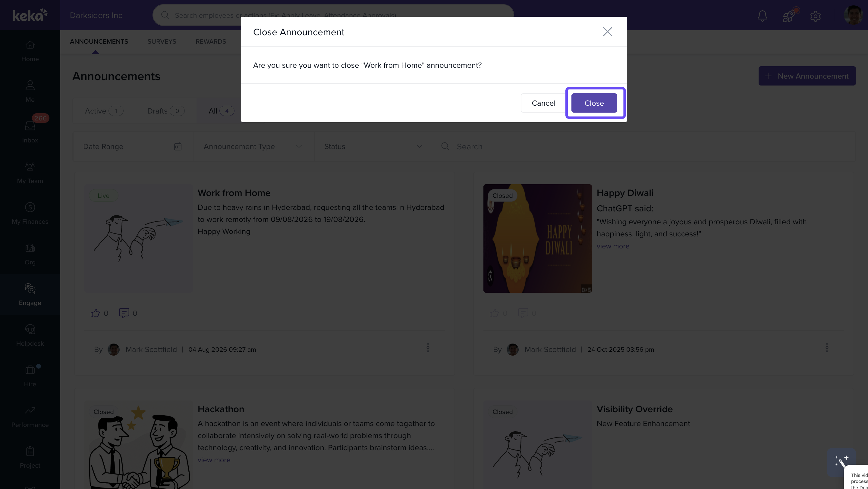
Task: Open options menu for Happy Diwali card
Action: point(827,348)
